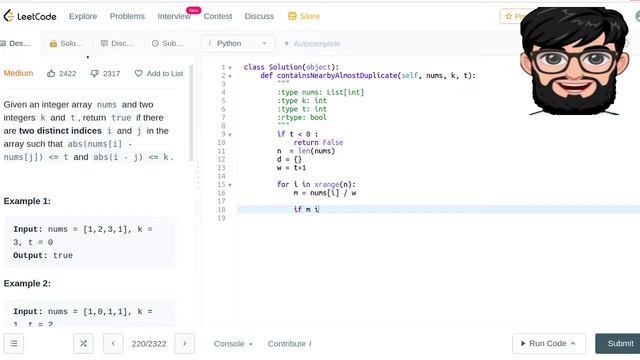The image size is (640, 360).
Task: Click the Example 2 heading
Action: pyautogui.click(x=27, y=283)
